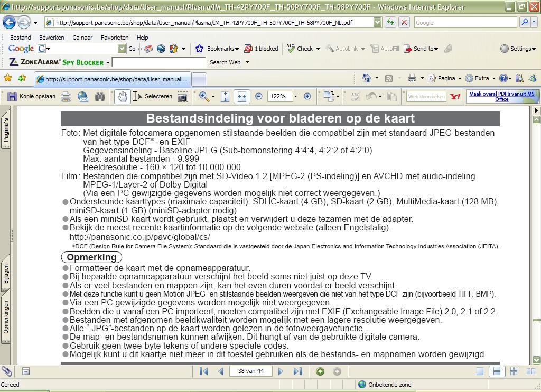Expand the address bar URL dropdown
This screenshot has width=541, height=392.
(x=377, y=23)
